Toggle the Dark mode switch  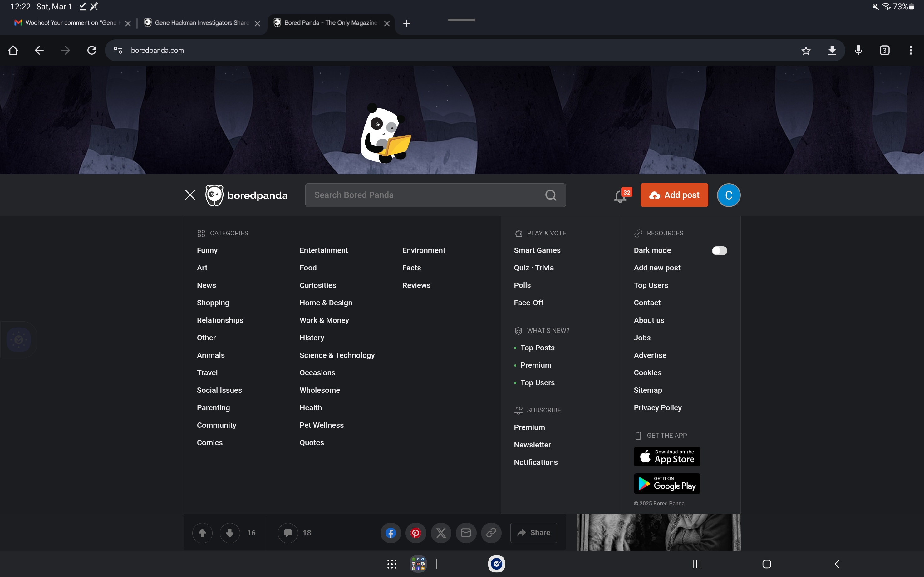(x=719, y=251)
